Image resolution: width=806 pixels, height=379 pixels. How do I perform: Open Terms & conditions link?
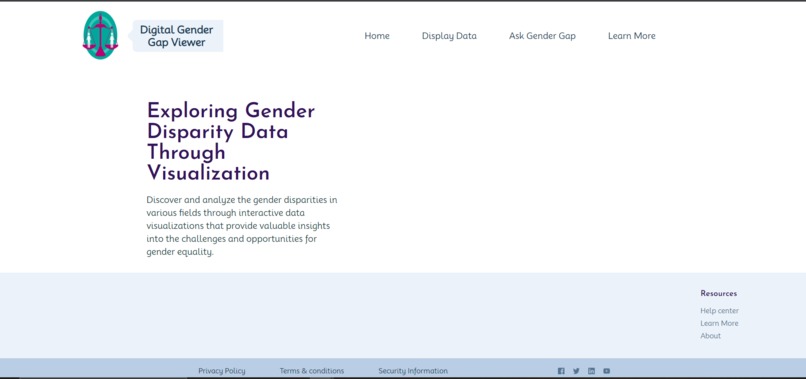[312, 371]
